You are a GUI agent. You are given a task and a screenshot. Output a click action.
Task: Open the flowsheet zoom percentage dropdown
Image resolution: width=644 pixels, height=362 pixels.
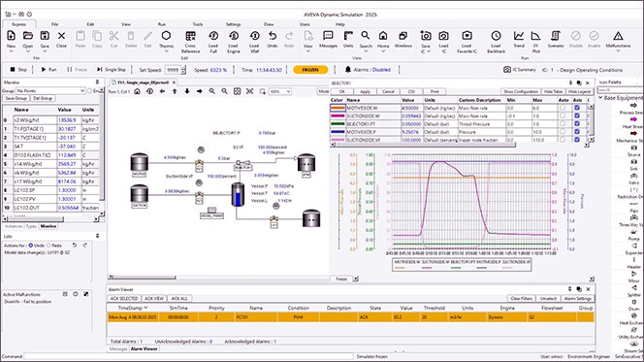tap(280, 91)
